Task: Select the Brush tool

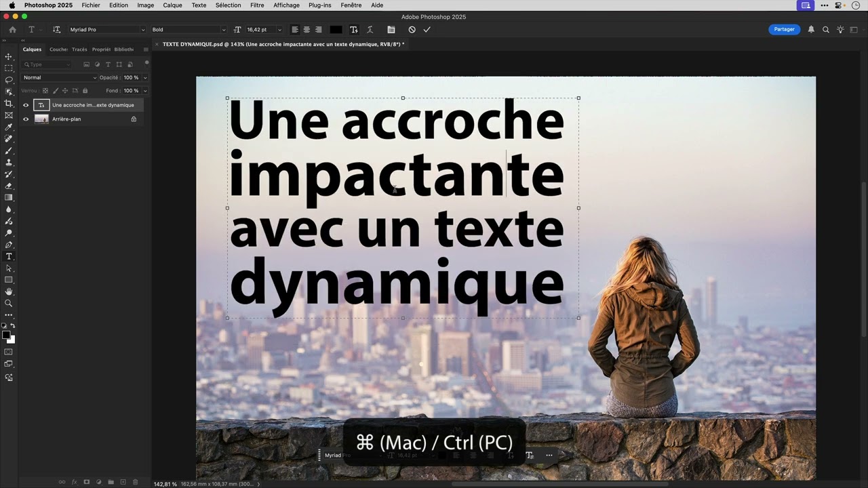Action: [x=9, y=150]
